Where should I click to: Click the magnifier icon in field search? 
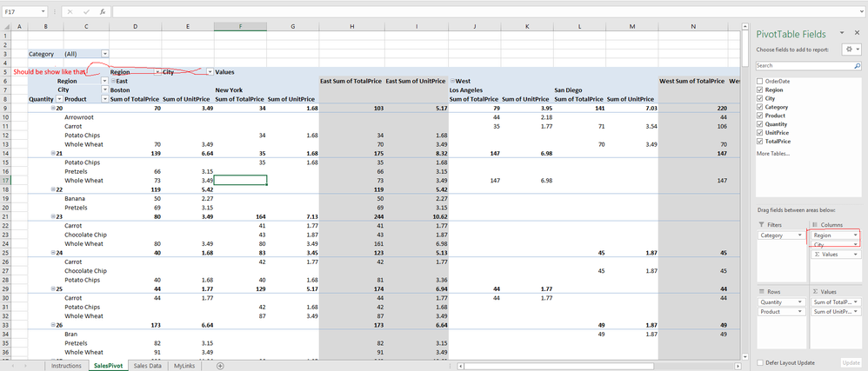click(857, 65)
